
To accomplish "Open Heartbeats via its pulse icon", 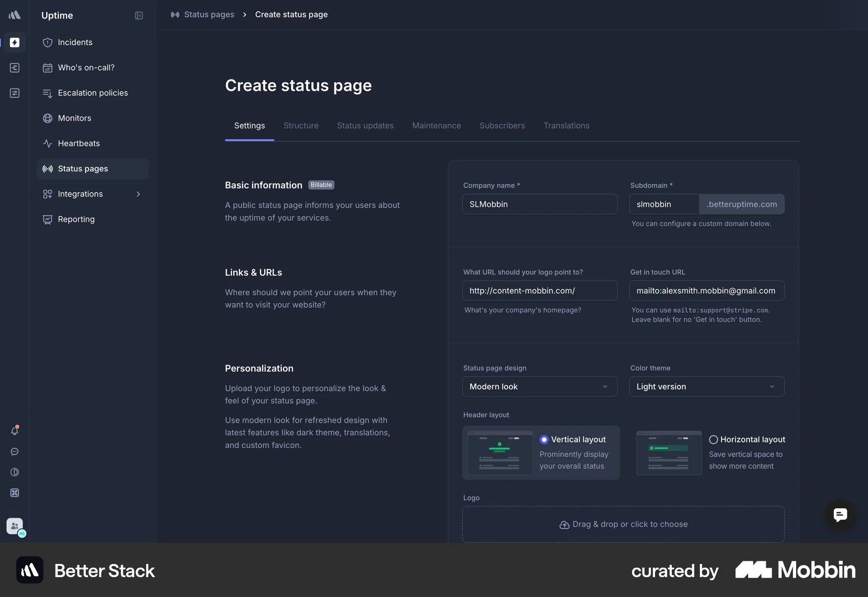I will pos(47,143).
